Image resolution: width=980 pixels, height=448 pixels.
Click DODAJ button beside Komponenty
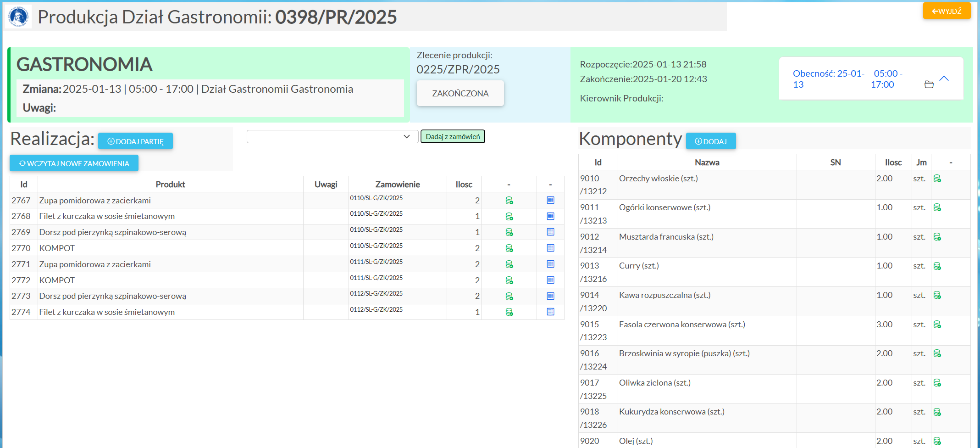[710, 141]
